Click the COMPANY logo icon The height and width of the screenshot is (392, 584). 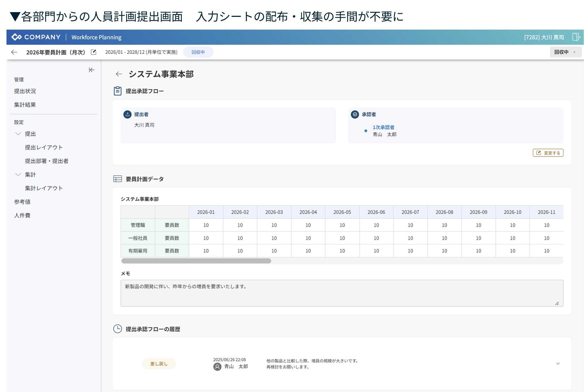[x=16, y=37]
